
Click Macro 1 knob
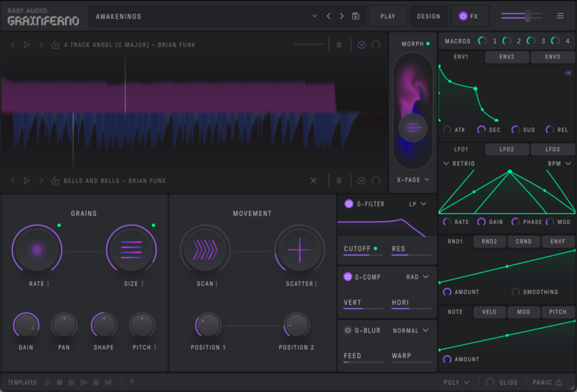click(482, 41)
